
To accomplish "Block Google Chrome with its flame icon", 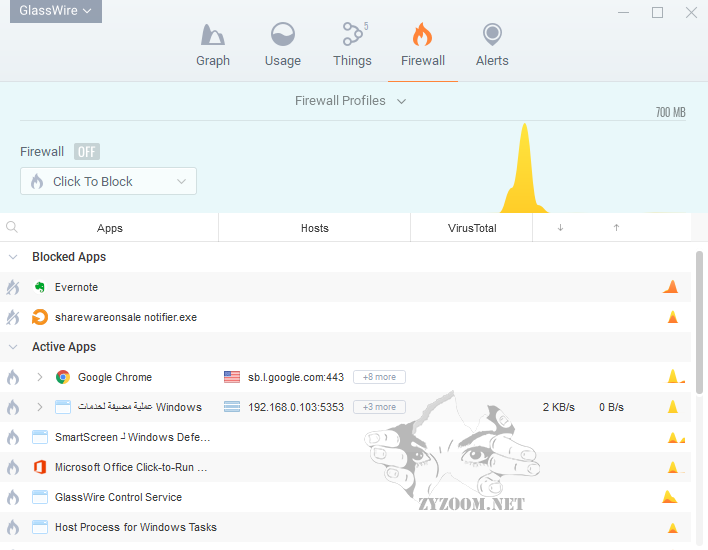I will click(x=13, y=377).
